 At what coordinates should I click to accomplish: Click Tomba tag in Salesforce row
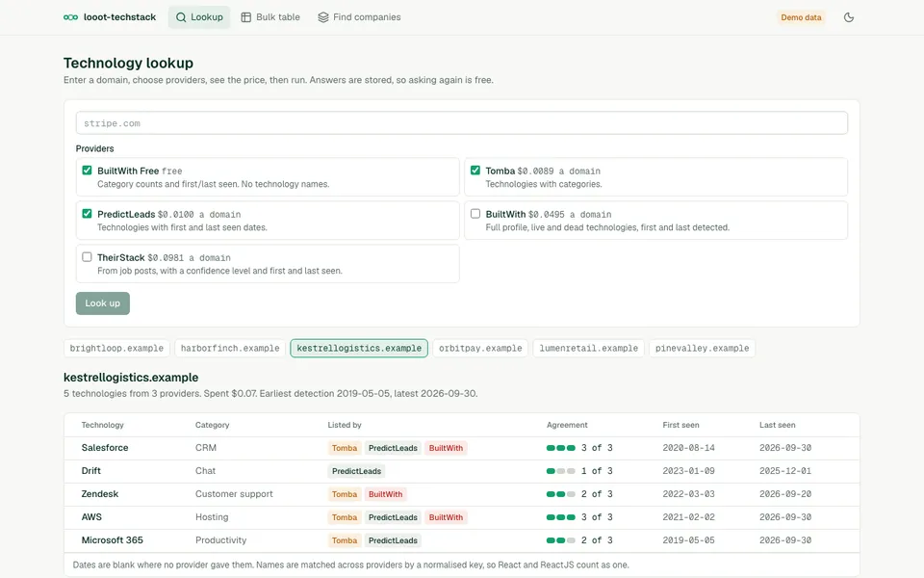pyautogui.click(x=345, y=448)
